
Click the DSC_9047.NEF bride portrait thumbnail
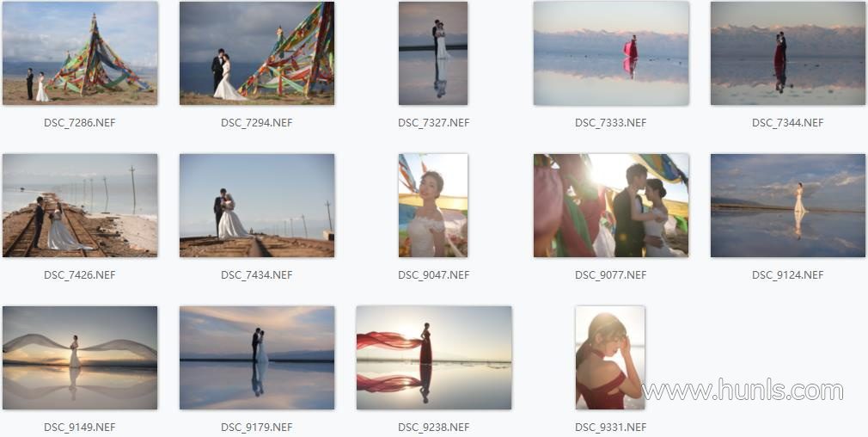click(x=433, y=206)
